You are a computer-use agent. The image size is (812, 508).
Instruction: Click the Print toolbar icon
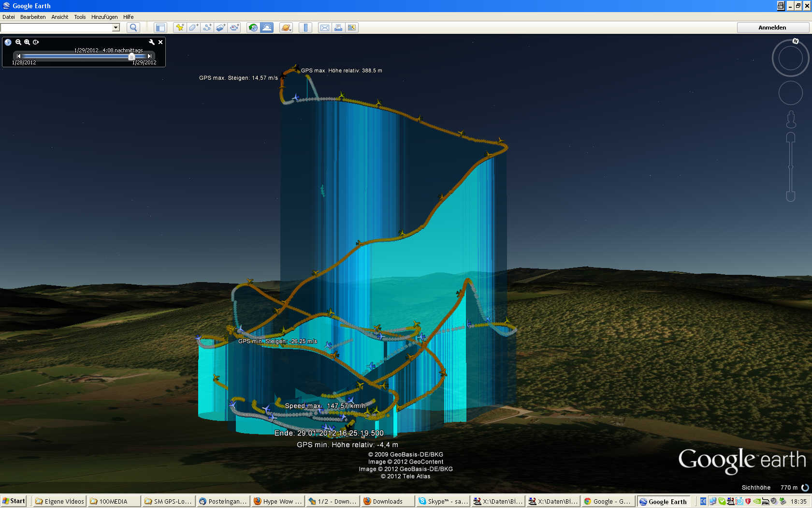coord(338,28)
